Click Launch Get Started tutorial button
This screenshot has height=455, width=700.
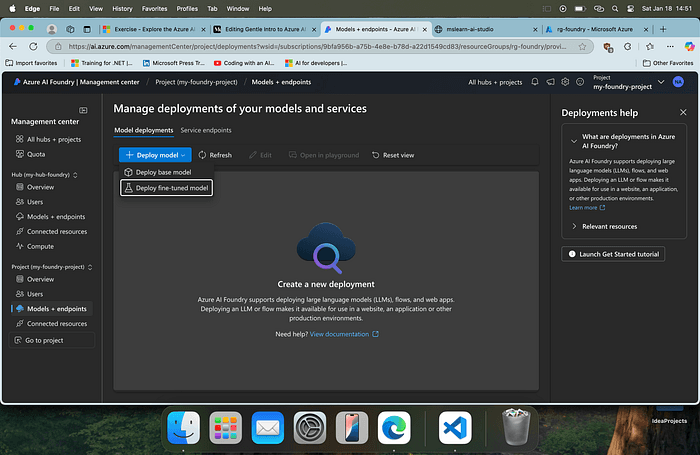[x=613, y=254]
